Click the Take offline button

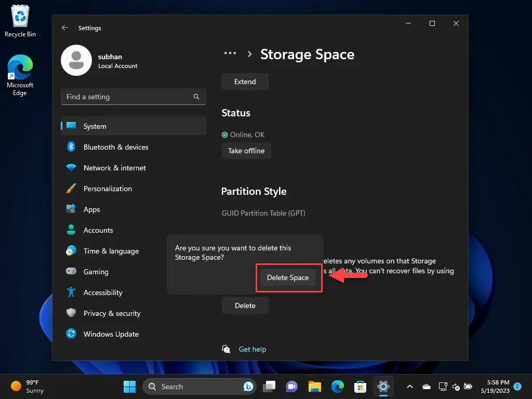pos(246,151)
